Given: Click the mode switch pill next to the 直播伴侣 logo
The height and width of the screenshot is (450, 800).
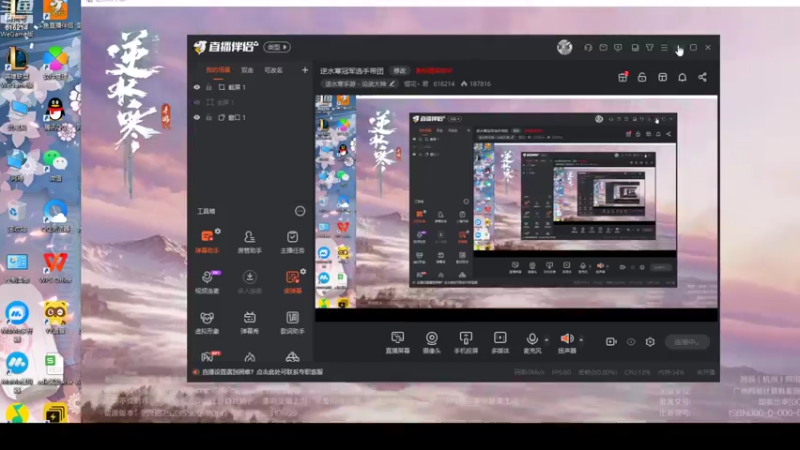Looking at the screenshot, I should 277,47.
